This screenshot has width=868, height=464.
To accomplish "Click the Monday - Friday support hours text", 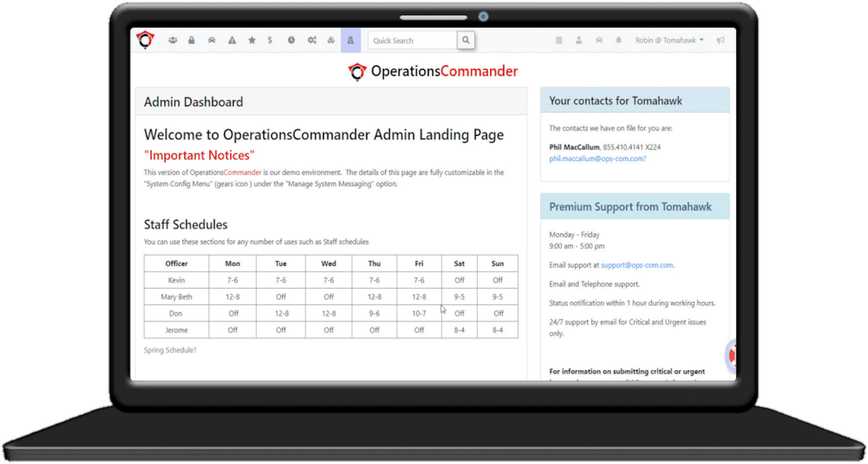I will point(574,235).
